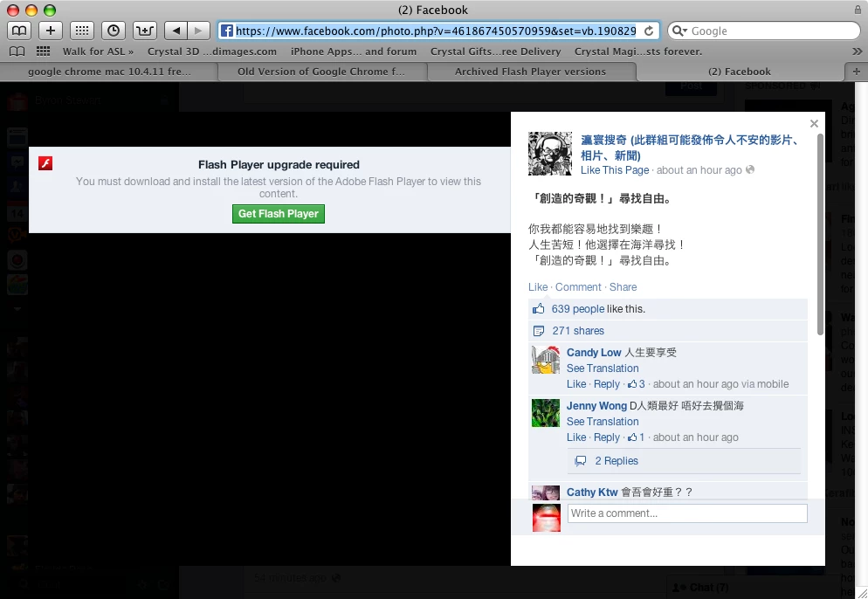Click the Get Flash Player button
This screenshot has height=599, width=868.
pos(279,214)
